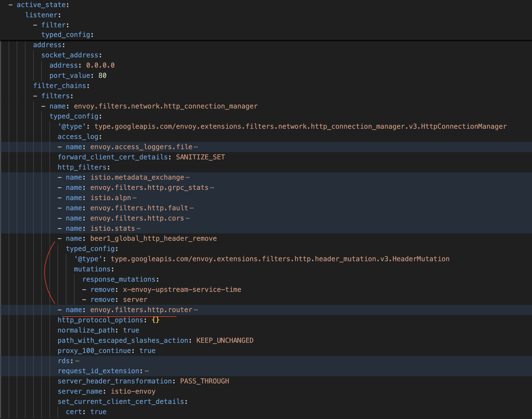The height and width of the screenshot is (419, 532).
Task: Expand the folded rds section
Action: point(77,361)
